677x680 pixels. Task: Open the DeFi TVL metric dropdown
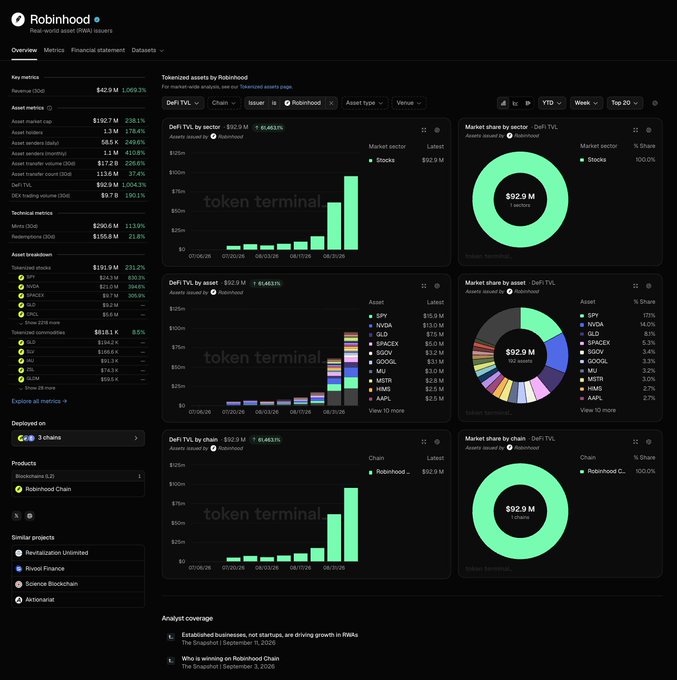pyautogui.click(x=183, y=103)
